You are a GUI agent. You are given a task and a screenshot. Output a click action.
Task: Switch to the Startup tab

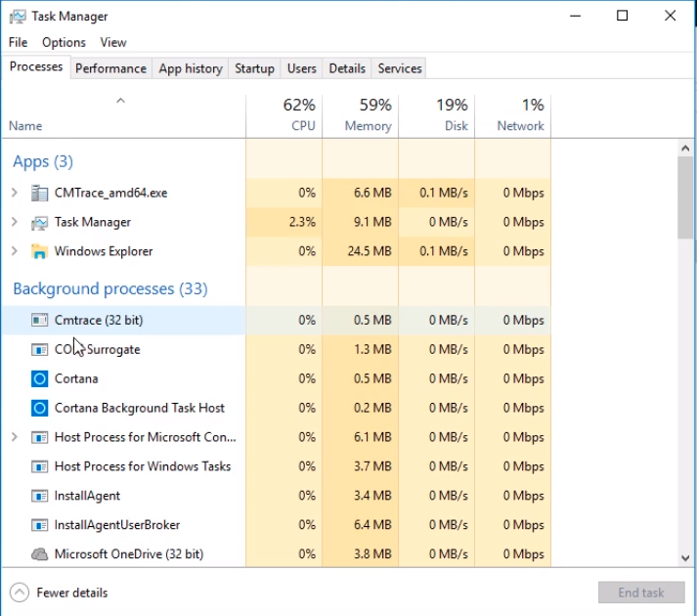(254, 68)
